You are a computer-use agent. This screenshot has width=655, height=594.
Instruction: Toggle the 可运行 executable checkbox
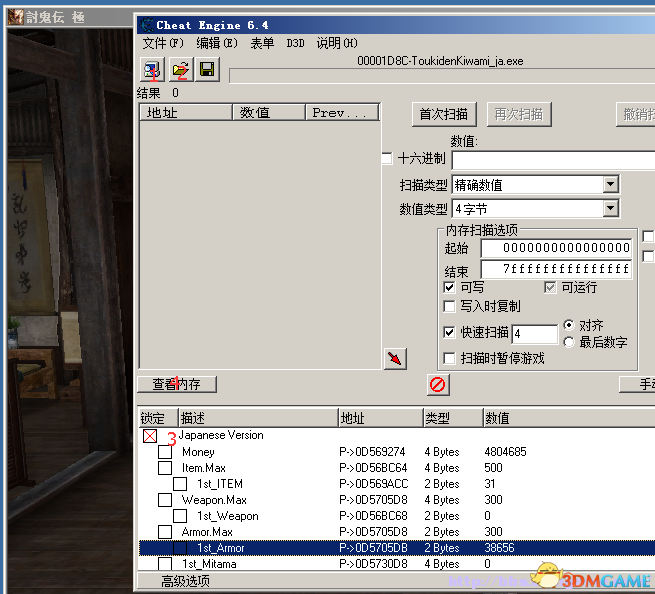click(550, 287)
